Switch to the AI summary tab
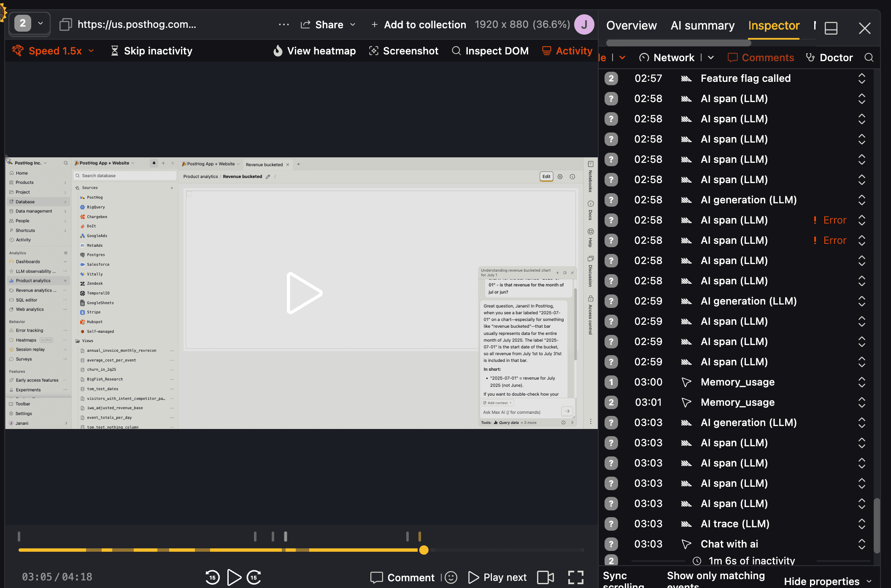The height and width of the screenshot is (588, 891). click(x=702, y=26)
